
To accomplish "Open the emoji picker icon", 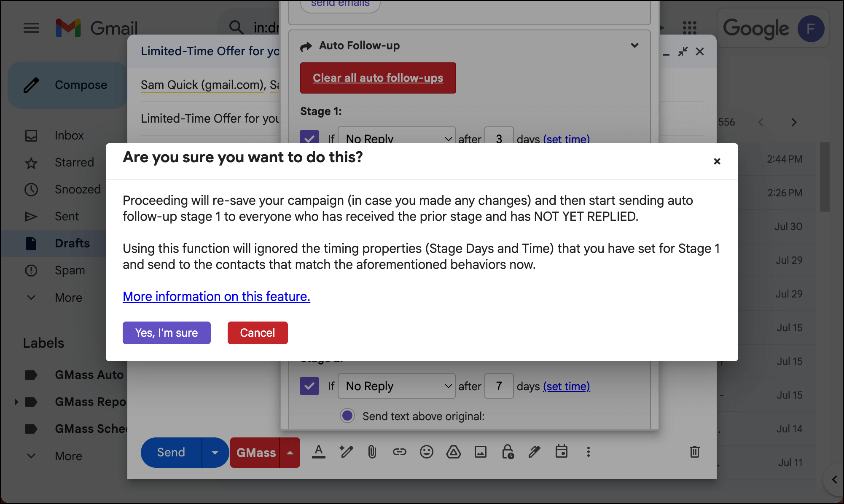I will tap(426, 452).
